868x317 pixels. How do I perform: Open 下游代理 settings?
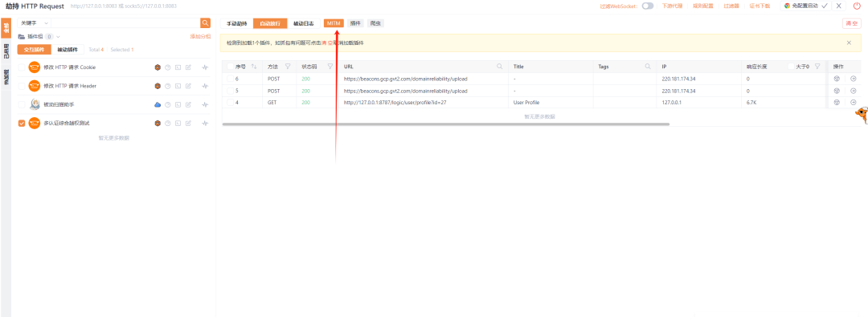(672, 6)
